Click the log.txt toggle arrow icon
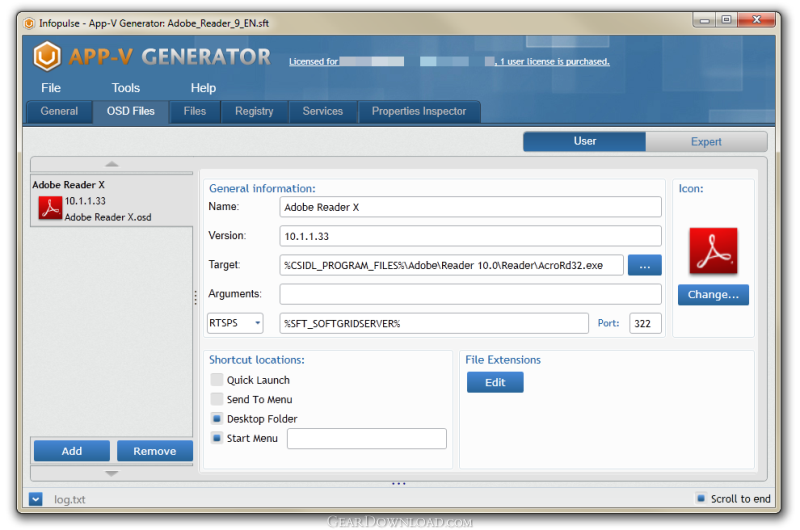This screenshot has width=800, height=530. [x=36, y=499]
